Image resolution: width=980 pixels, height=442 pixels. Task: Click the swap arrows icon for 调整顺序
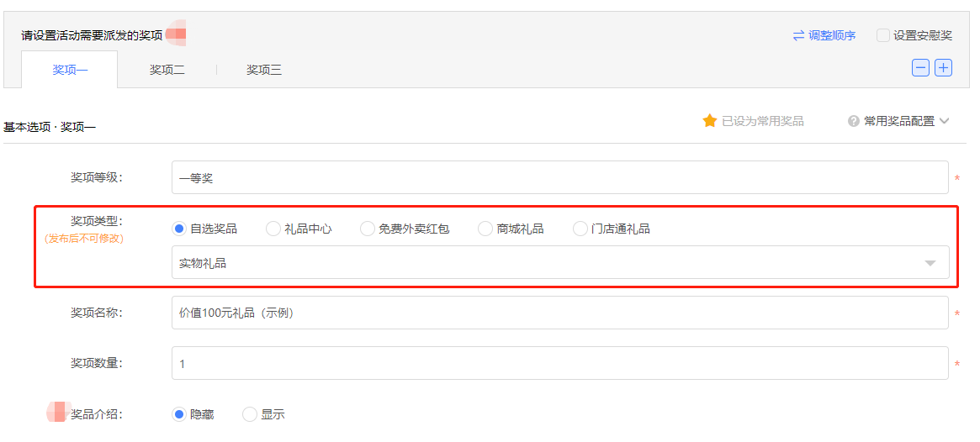(798, 35)
